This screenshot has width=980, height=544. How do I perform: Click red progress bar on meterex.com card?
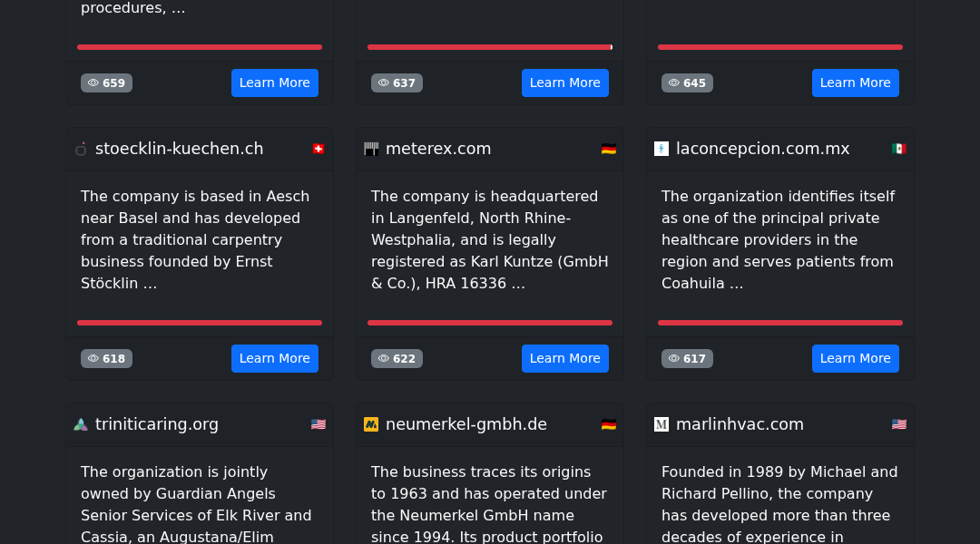pyautogui.click(x=490, y=323)
